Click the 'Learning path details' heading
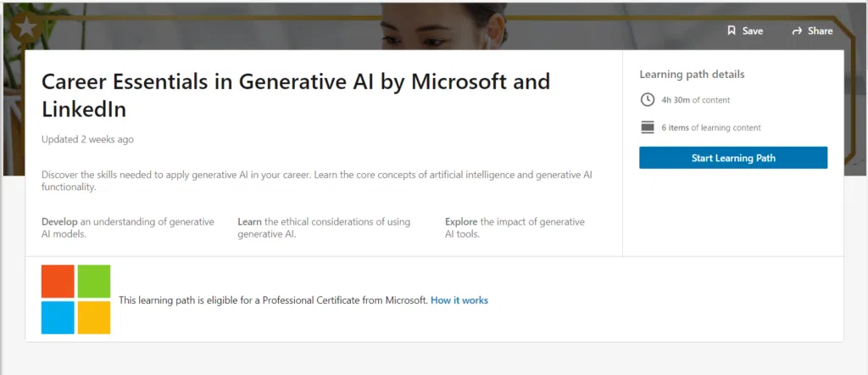 (x=692, y=74)
